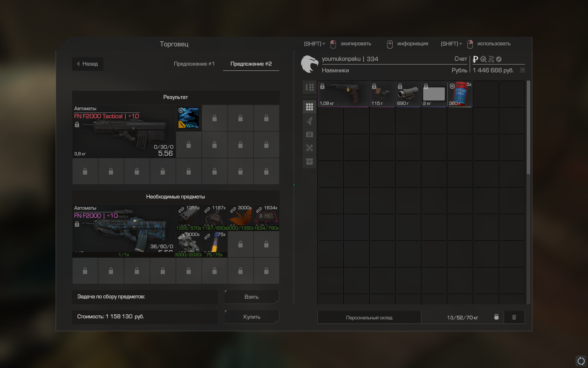
Task: Select the scope weighing 690 г
Action: 408,94
